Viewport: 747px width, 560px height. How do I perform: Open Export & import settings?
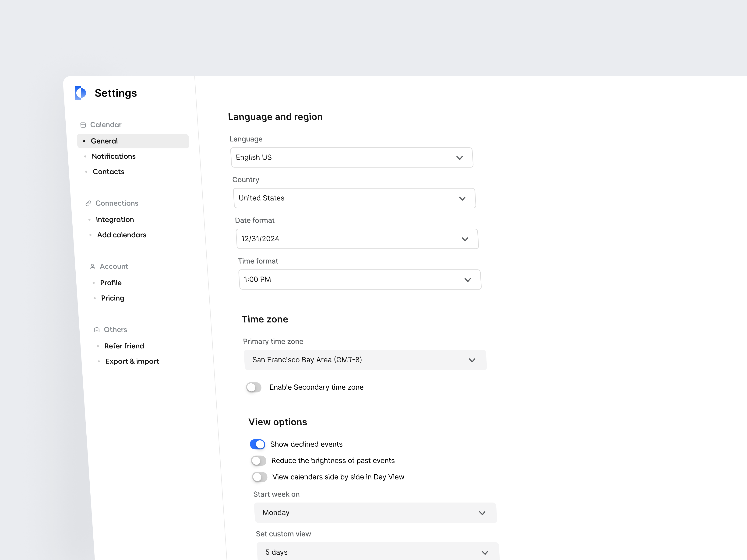click(132, 361)
